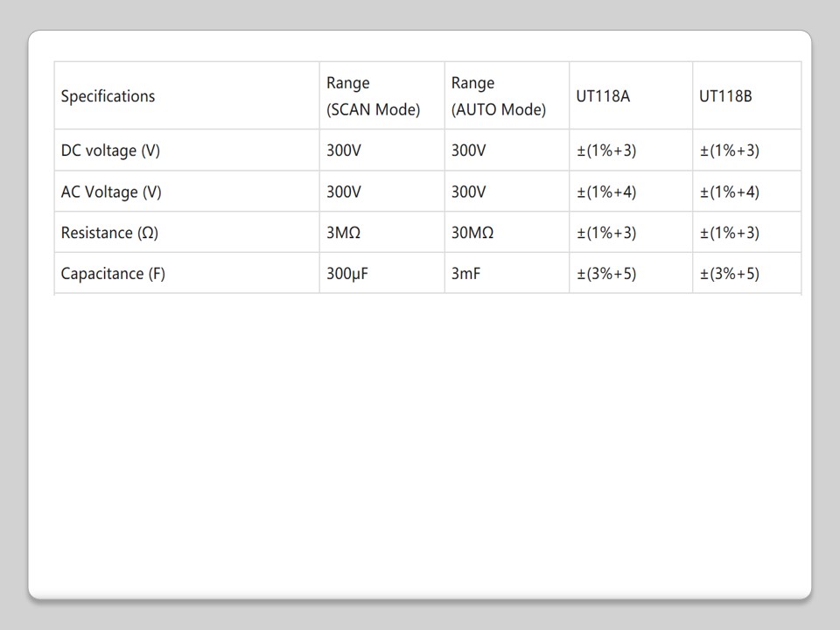
Task: Select the 30MΩ resistance AUTO range cell
Action: tap(472, 233)
